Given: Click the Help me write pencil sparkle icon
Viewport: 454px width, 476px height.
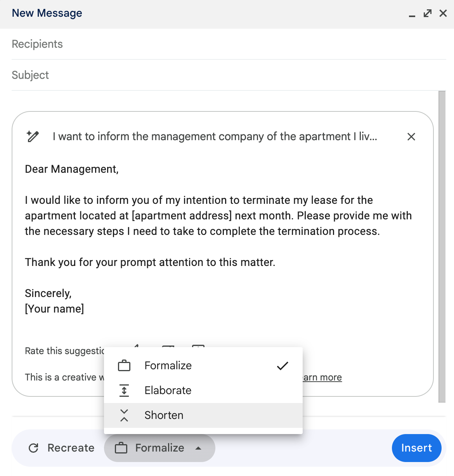Looking at the screenshot, I should (x=33, y=136).
